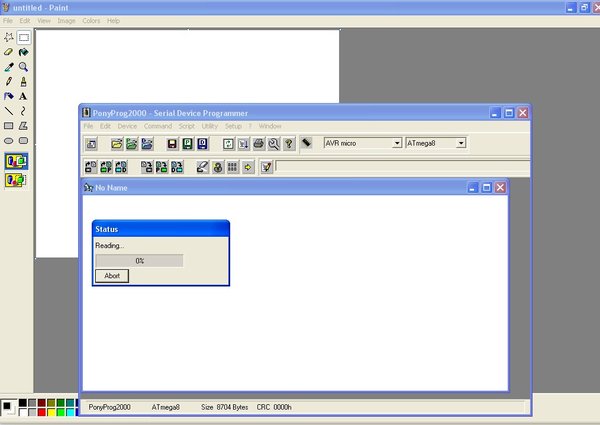Click Write Device toolbar icon
This screenshot has width=600, height=425.
(147, 167)
